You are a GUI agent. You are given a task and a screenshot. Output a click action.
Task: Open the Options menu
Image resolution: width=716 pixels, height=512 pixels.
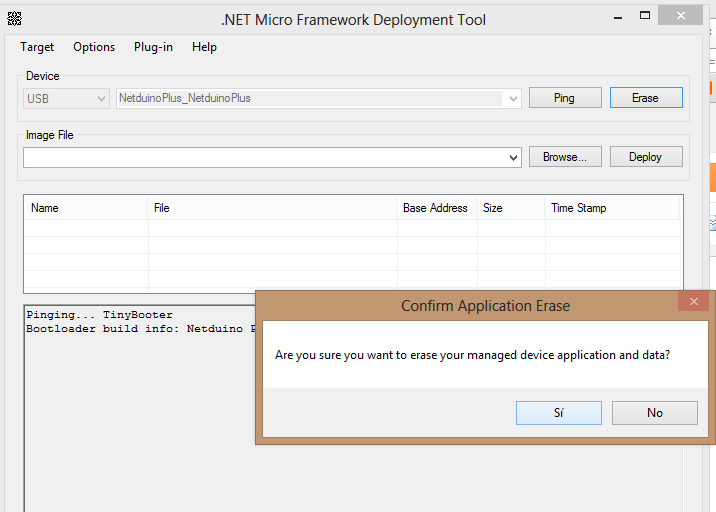point(94,47)
